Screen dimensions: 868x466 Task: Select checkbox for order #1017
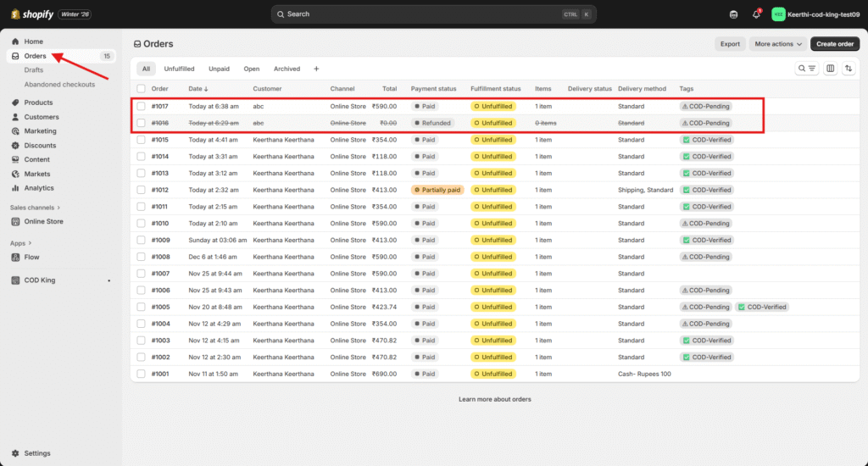(x=141, y=107)
